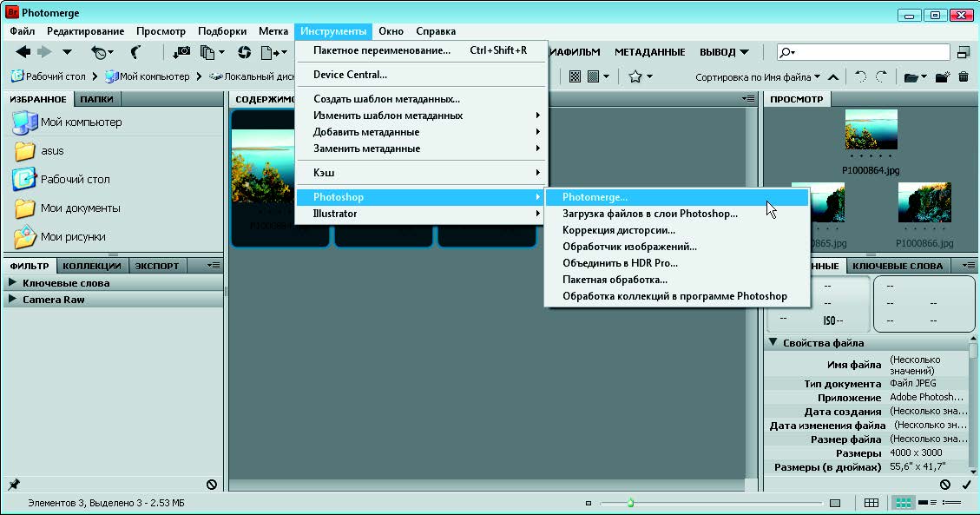Image resolution: width=980 pixels, height=515 pixels.
Task: Choose Объединить в HDR Pro...
Action: [677, 263]
